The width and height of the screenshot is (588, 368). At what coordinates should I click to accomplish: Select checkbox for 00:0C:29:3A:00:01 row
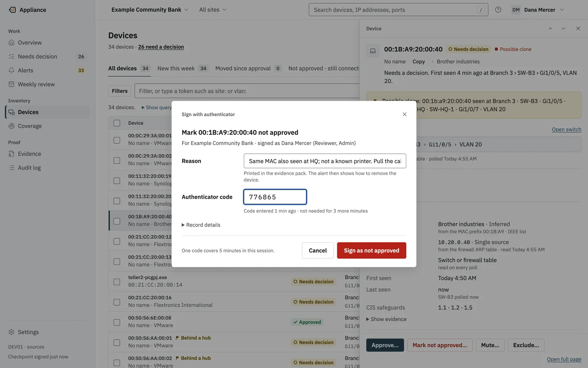pos(117,140)
